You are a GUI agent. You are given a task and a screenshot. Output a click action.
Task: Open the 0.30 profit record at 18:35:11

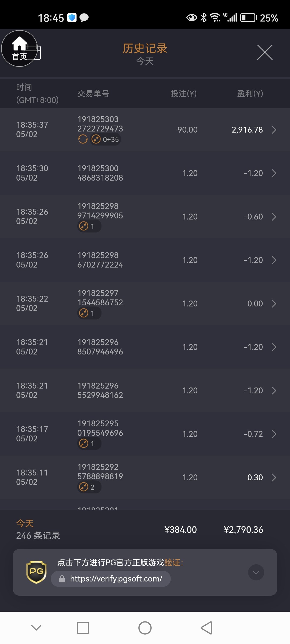tap(274, 478)
